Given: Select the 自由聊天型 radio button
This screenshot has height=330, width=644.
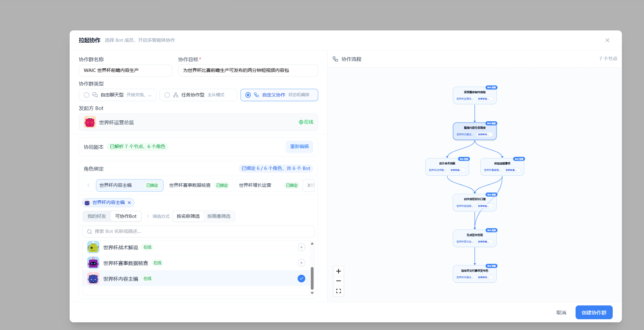Looking at the screenshot, I should (87, 95).
